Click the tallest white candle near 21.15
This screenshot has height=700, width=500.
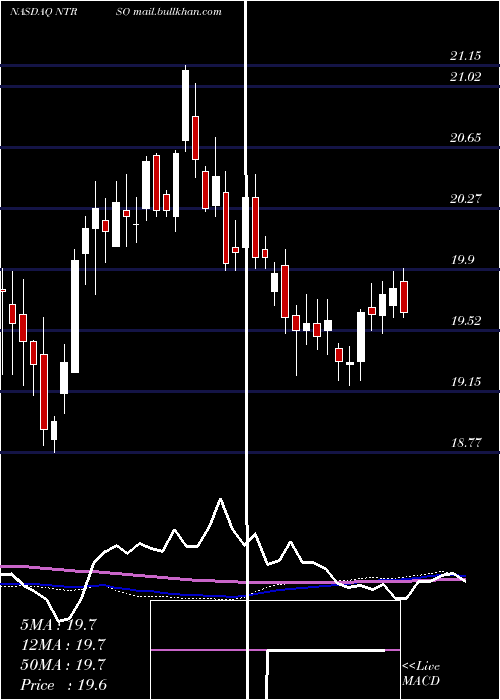point(185,105)
